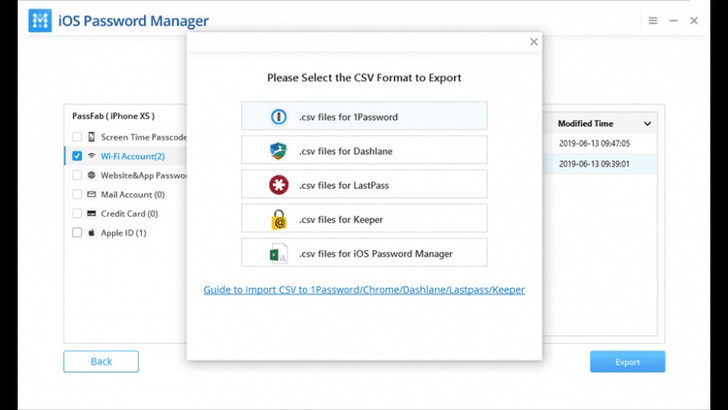The image size is (728, 410).
Task: Click the iOS Password Manager app logo
Action: 40,20
